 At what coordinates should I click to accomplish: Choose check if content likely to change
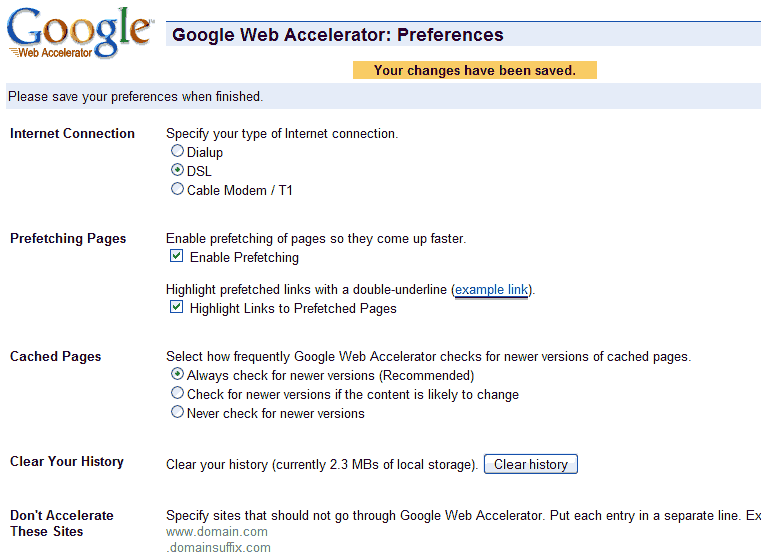tap(177, 394)
